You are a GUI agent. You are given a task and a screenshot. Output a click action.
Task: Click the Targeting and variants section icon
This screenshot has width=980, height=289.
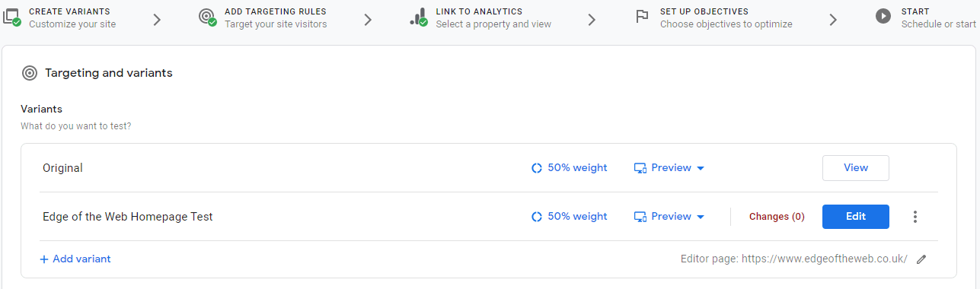(x=30, y=73)
